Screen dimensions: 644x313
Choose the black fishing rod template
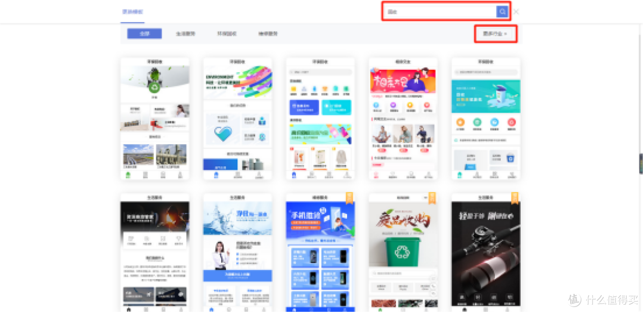coord(486,253)
